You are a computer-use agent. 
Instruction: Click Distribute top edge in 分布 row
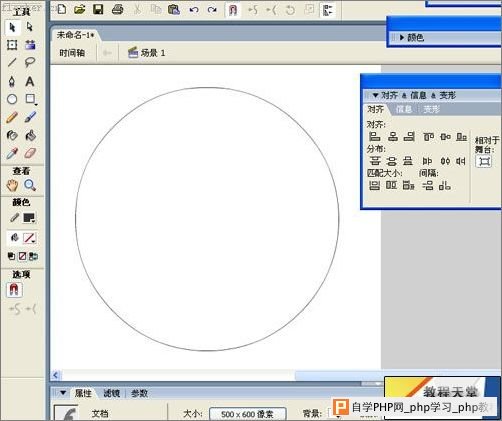coord(375,161)
